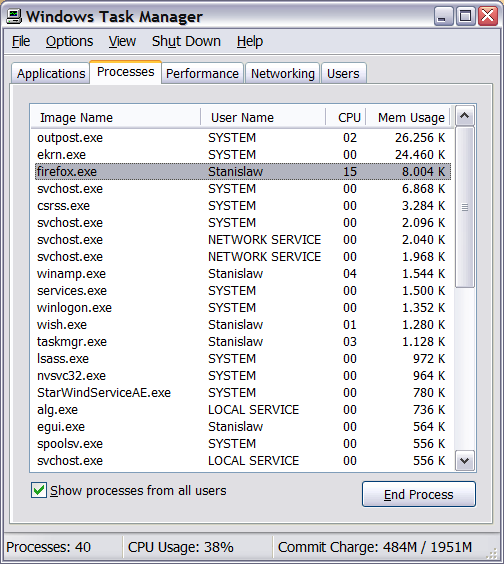The image size is (504, 564).
Task: Switch to the Networking tab
Action: 283,73
